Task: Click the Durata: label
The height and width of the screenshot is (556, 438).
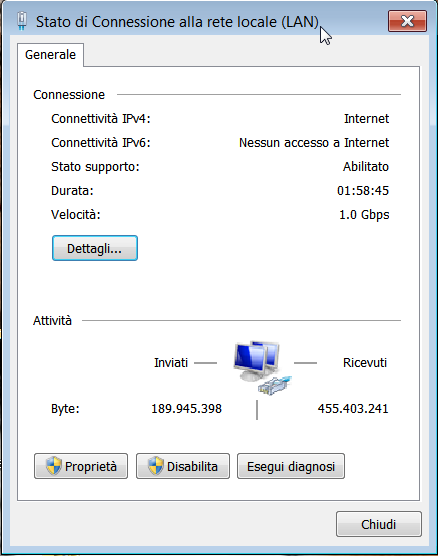Action: point(72,191)
